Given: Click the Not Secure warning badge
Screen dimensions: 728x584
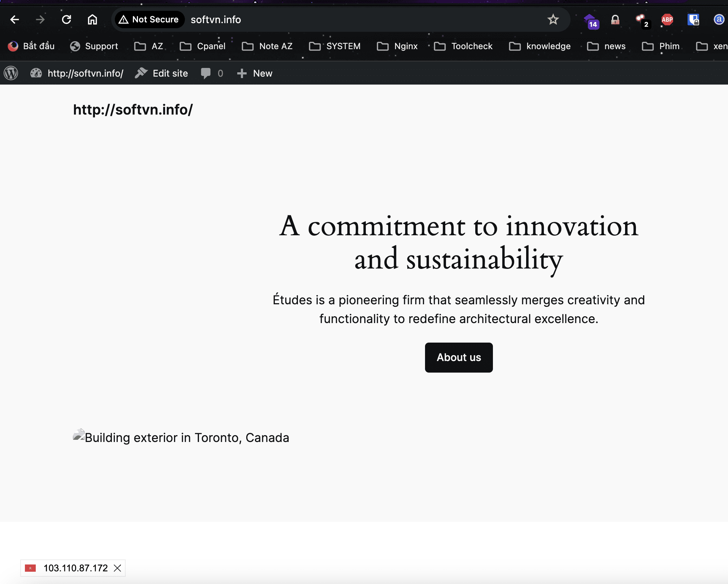Looking at the screenshot, I should tap(149, 20).
